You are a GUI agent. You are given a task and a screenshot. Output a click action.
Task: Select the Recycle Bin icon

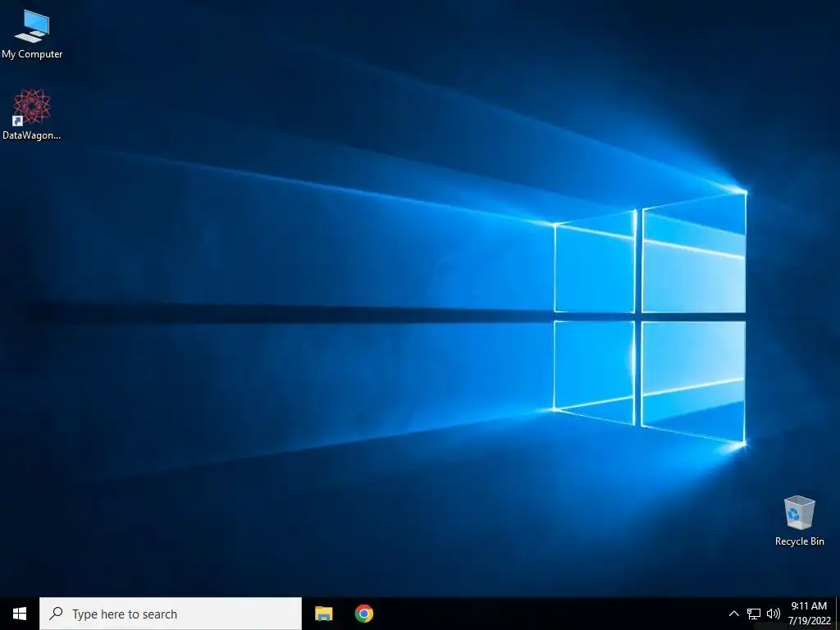click(799, 521)
